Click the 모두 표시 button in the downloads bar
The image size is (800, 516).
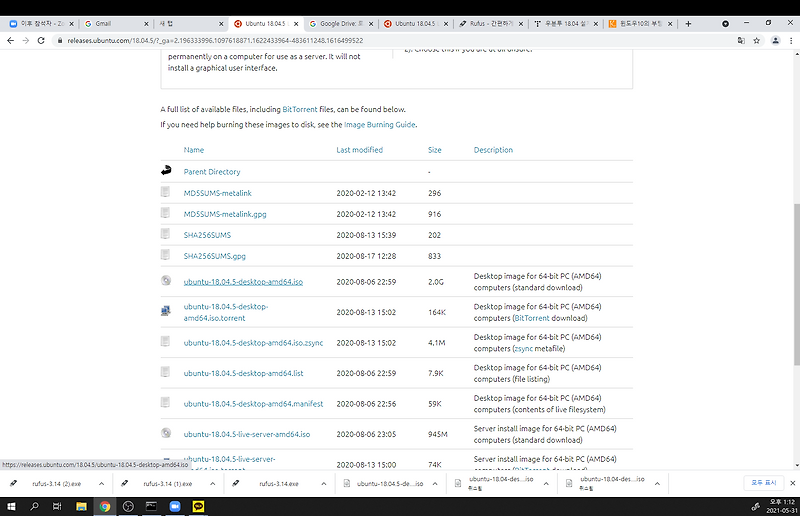(x=764, y=483)
